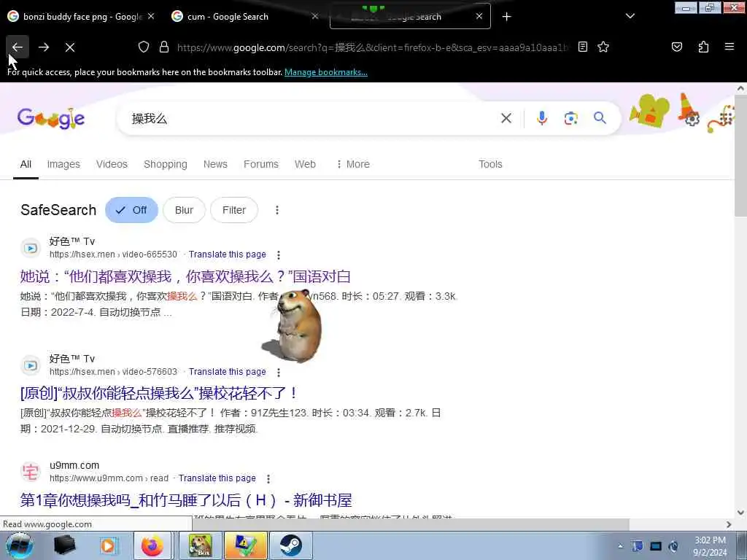Switch to the Web results tab
The height and width of the screenshot is (560, 747).
tap(305, 164)
